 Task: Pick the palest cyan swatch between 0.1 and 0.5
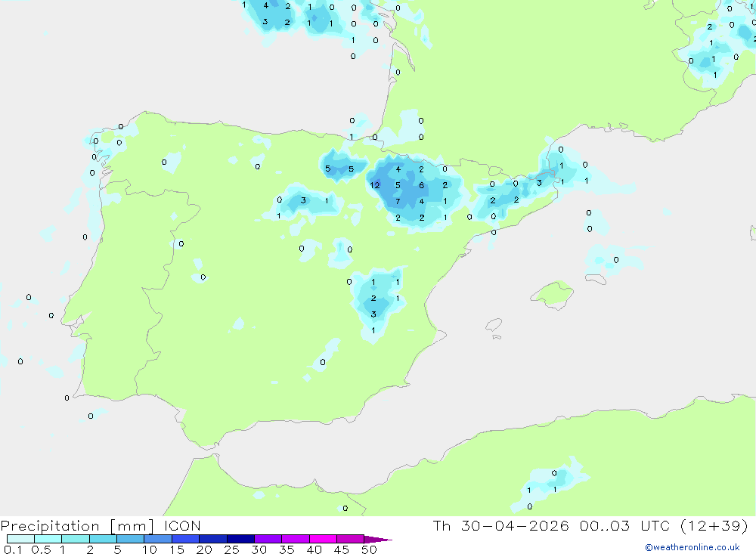[x=20, y=539]
